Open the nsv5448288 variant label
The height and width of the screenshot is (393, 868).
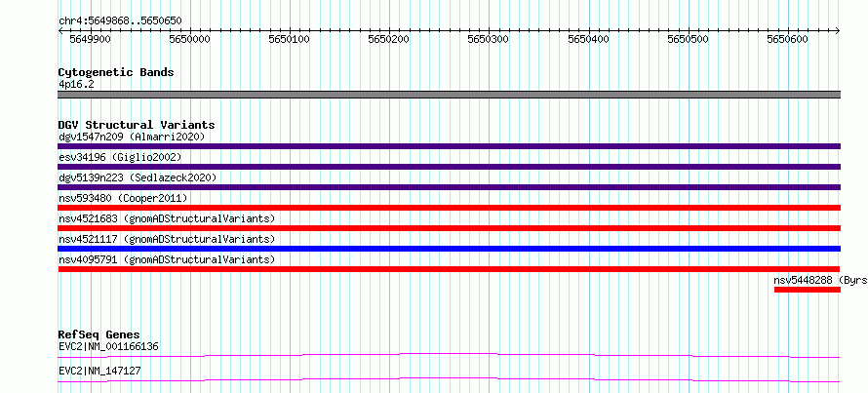click(x=820, y=280)
